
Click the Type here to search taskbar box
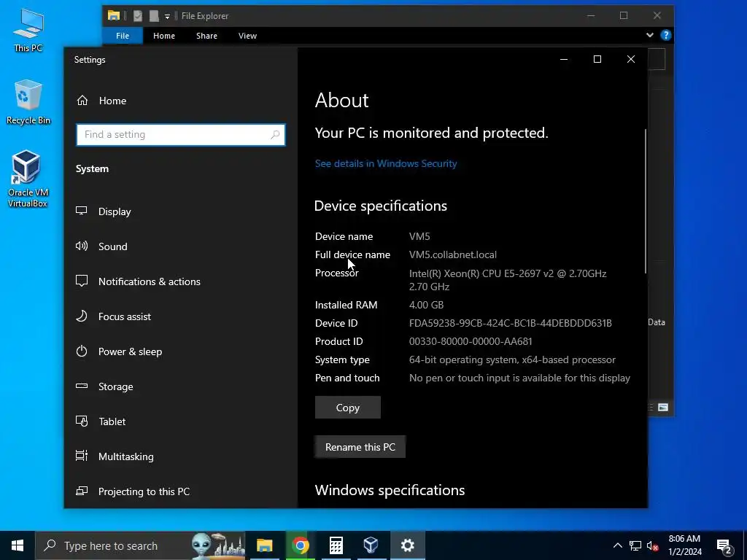(x=141, y=545)
